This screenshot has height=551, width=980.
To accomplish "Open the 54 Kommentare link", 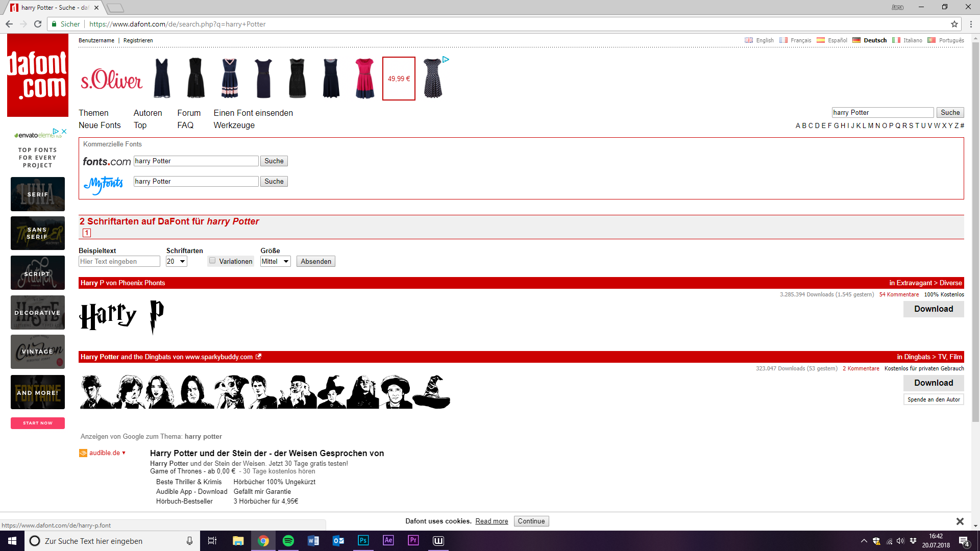I will (x=899, y=294).
